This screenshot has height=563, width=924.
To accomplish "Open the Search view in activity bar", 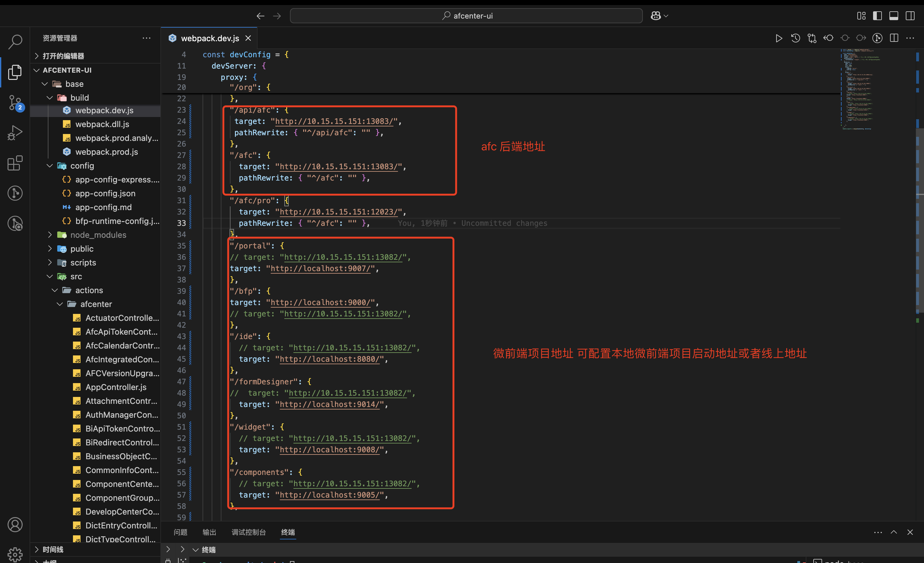I will [15, 41].
